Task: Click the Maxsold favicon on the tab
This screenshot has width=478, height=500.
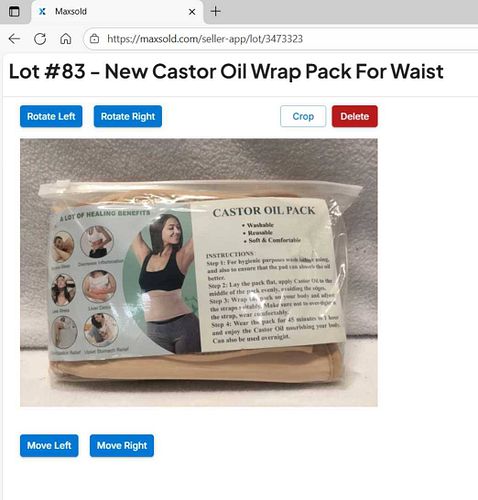Action: click(x=42, y=12)
